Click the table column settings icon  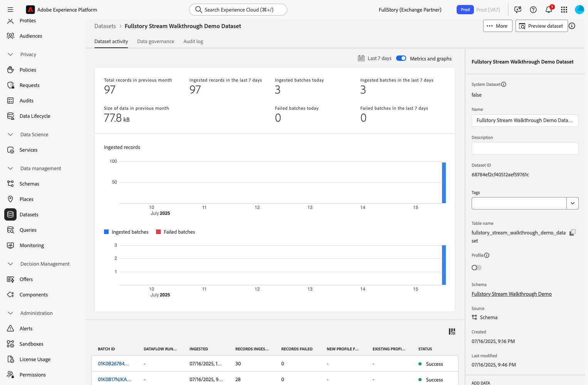click(452, 331)
